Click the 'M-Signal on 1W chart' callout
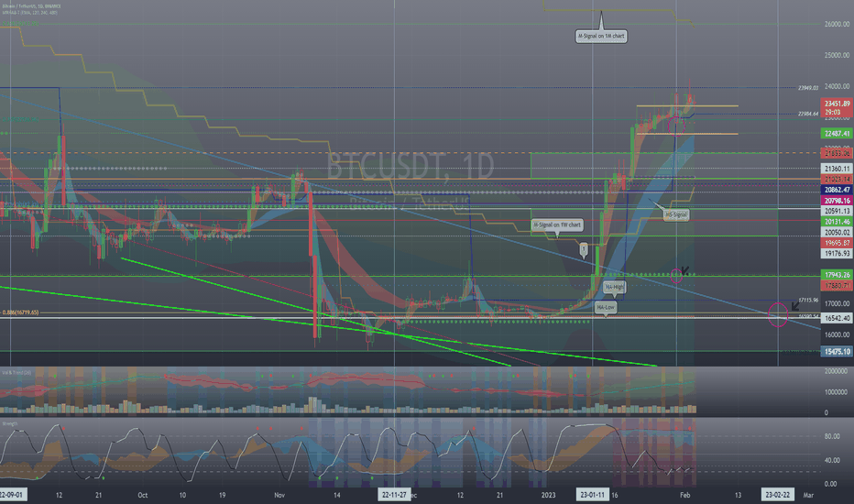854x504 pixels. (556, 225)
